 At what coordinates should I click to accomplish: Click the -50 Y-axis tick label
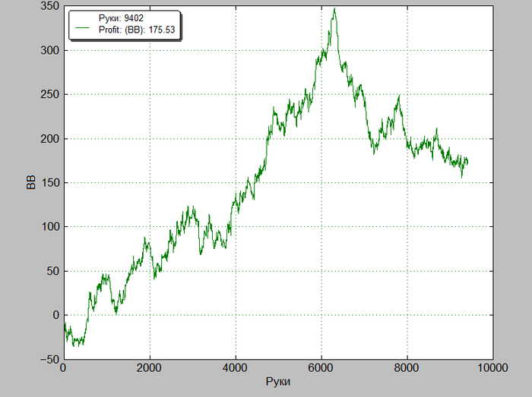click(49, 360)
